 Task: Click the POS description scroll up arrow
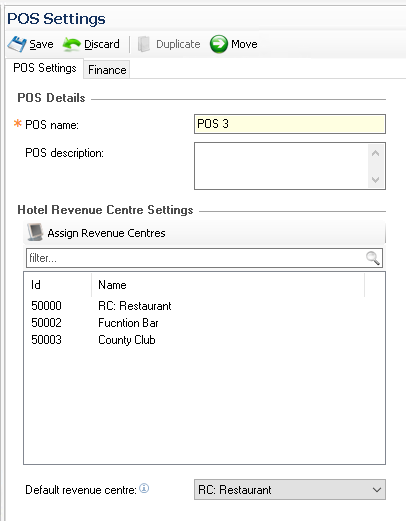376,153
